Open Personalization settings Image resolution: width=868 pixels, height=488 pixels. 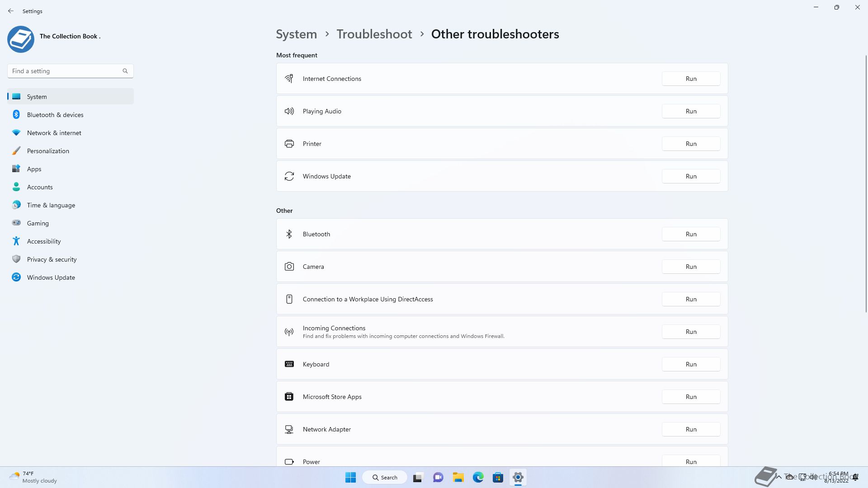71,151
